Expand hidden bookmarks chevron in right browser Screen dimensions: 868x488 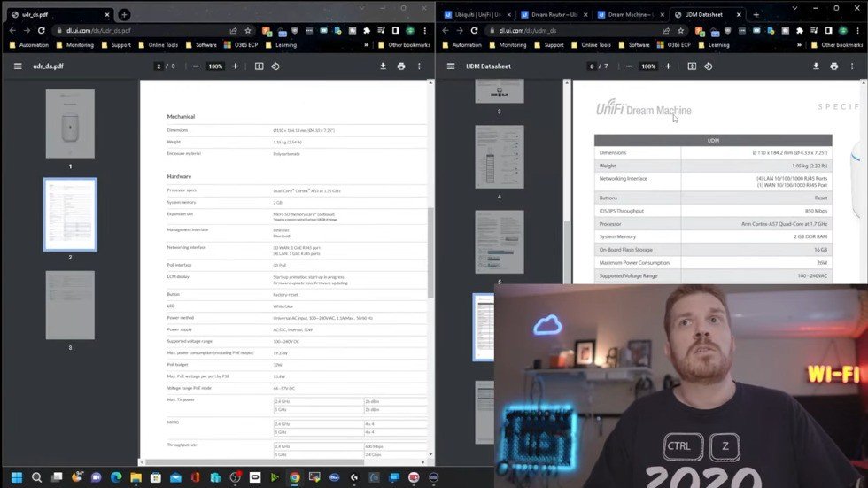(x=799, y=45)
